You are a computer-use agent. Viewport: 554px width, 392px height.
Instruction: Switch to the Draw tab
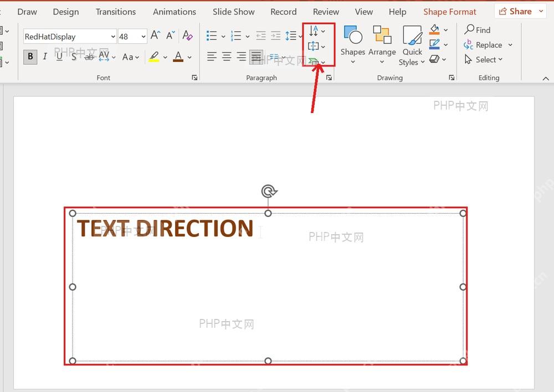[x=27, y=12]
